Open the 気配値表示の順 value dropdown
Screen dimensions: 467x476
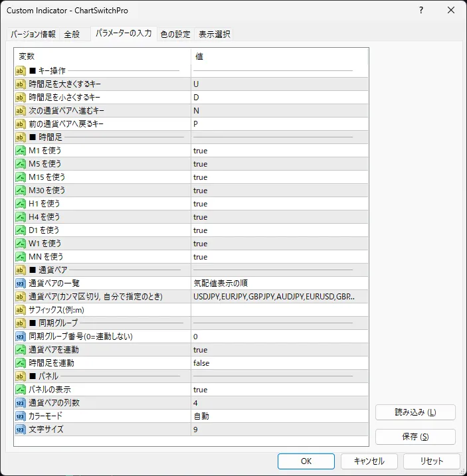coord(279,283)
